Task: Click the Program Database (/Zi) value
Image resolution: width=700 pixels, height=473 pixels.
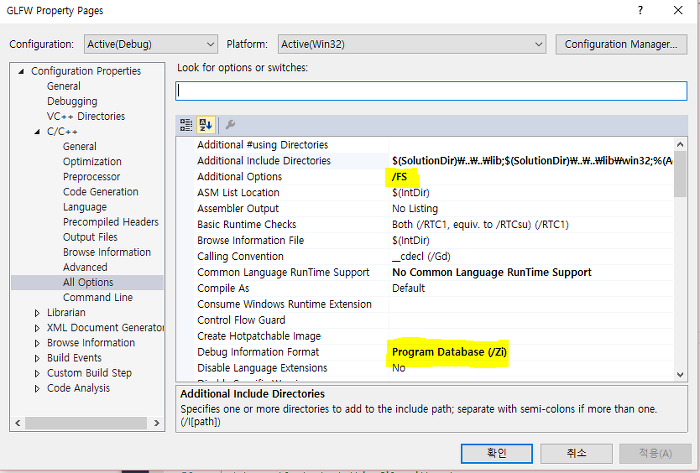Action: 449,352
